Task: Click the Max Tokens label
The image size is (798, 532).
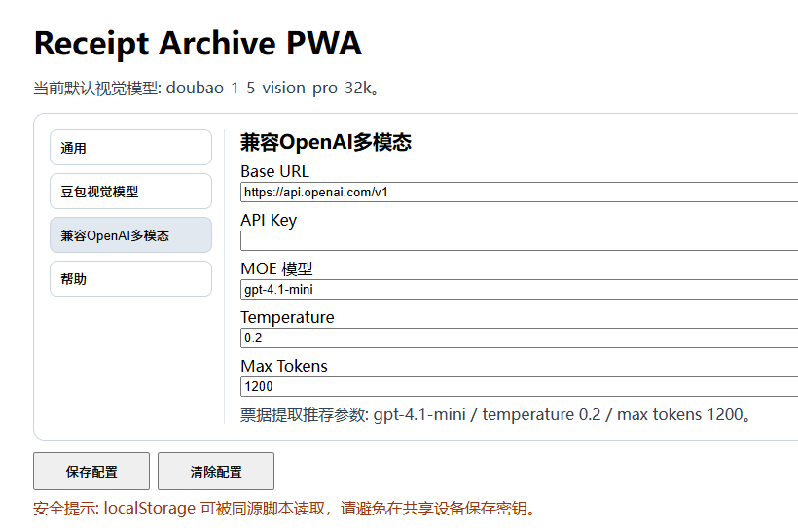Action: [x=284, y=367]
